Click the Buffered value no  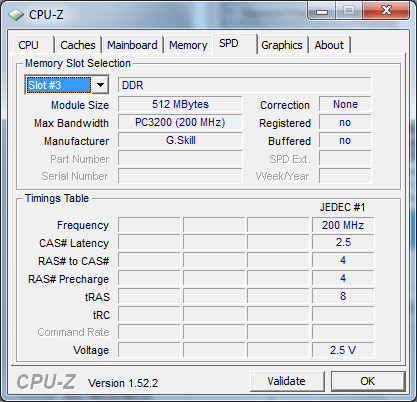(x=345, y=140)
